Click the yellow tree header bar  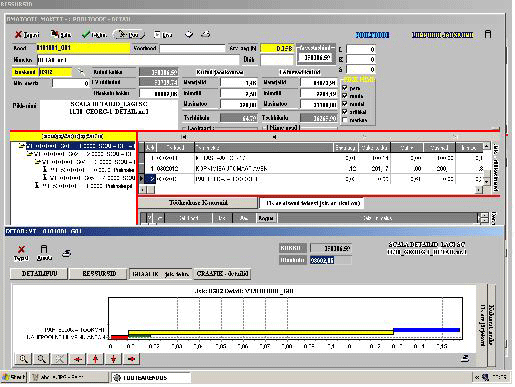point(73,136)
